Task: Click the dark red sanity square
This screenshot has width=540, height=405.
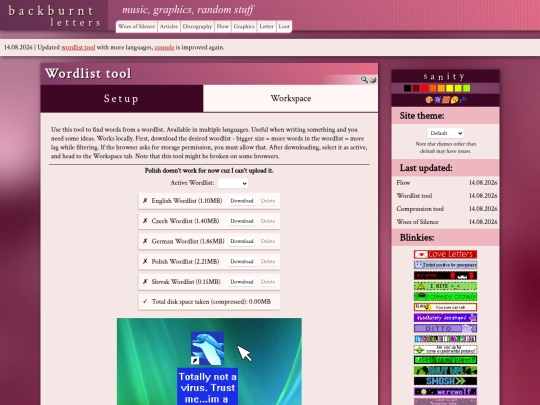Action: click(416, 88)
